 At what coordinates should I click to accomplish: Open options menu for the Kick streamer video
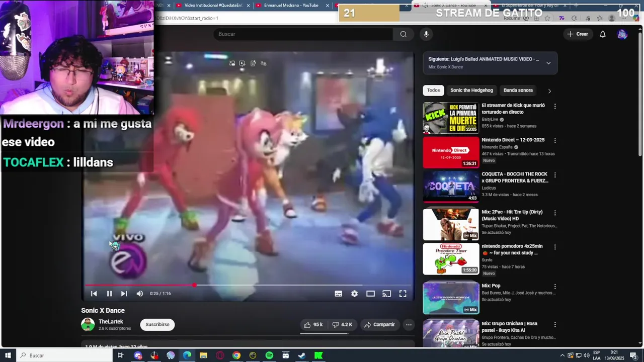[555, 107]
